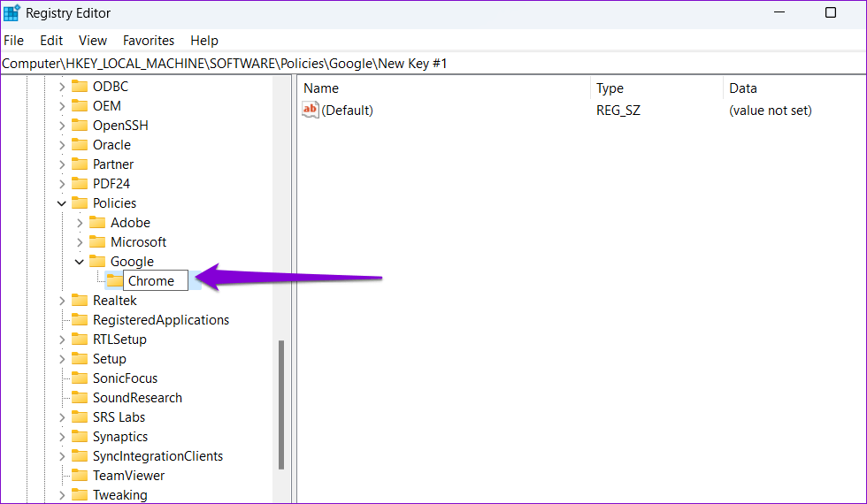Select the Realtek folder icon
867x504 pixels.
[80, 300]
